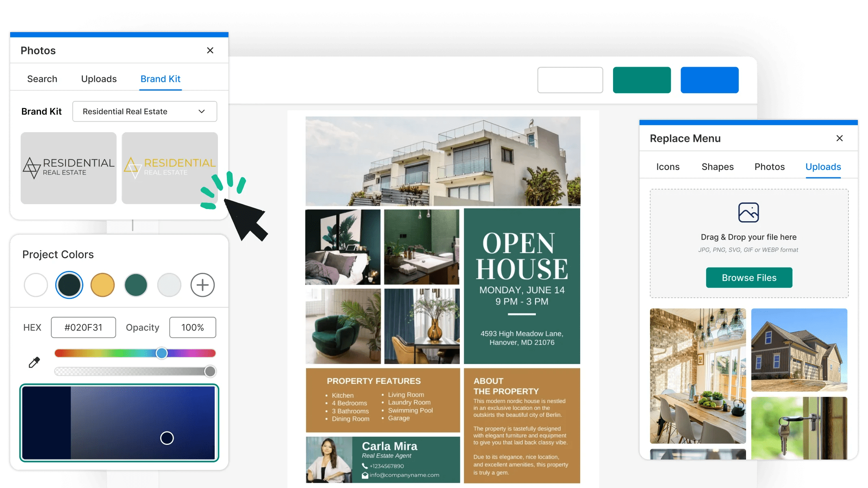Open the Search tab in Photos
The width and height of the screenshot is (868, 488).
point(42,79)
